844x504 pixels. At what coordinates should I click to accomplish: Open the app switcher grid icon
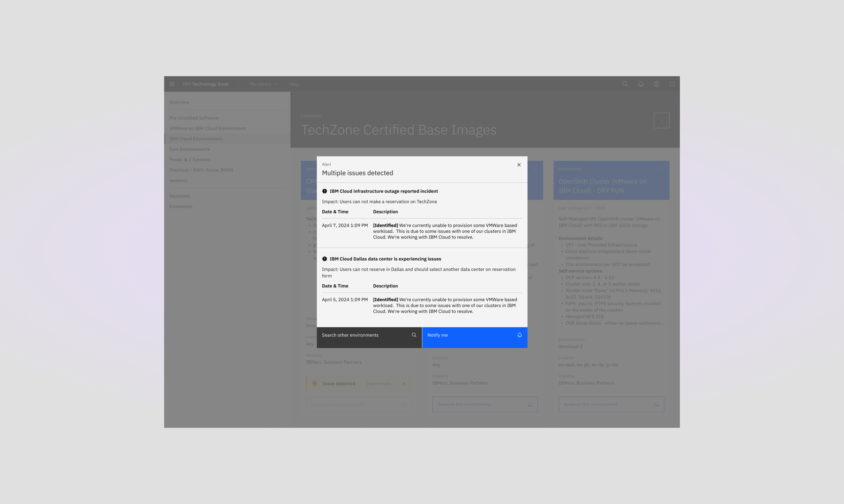(x=672, y=84)
